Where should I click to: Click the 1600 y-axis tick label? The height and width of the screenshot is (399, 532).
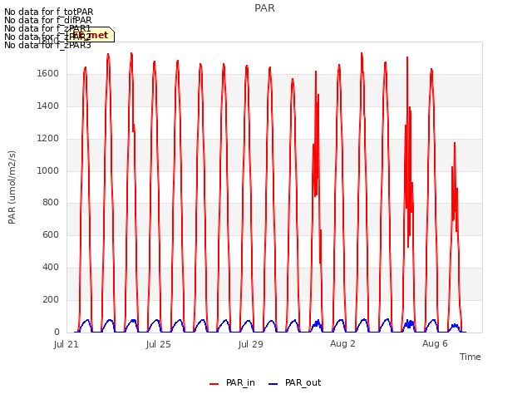[x=48, y=74]
